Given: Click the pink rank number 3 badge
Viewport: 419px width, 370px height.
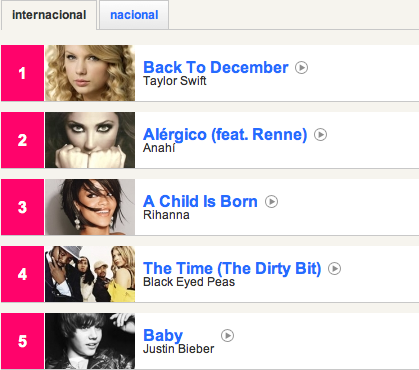Looking at the screenshot, I should click(23, 207).
